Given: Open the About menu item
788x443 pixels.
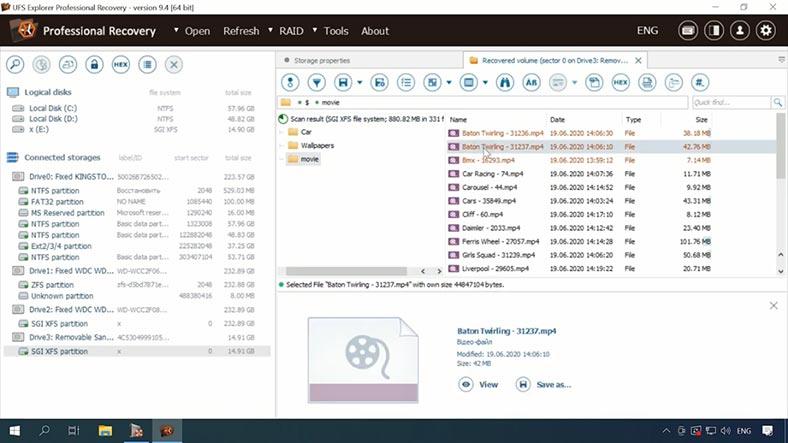Looking at the screenshot, I should 375,31.
